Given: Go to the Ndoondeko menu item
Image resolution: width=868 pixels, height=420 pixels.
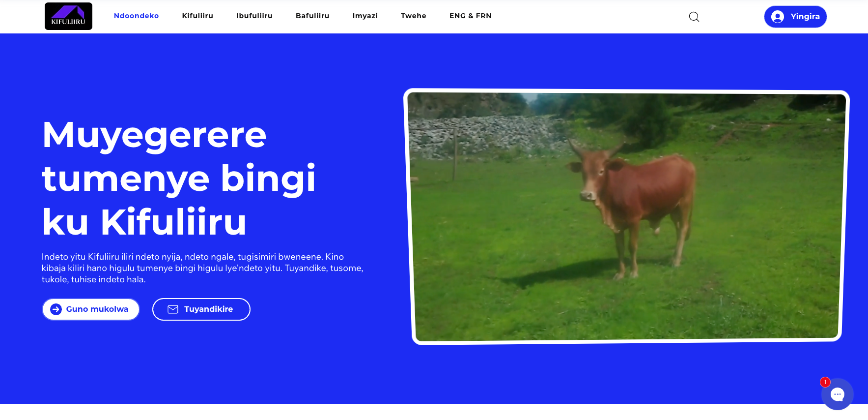Looking at the screenshot, I should tap(136, 16).
